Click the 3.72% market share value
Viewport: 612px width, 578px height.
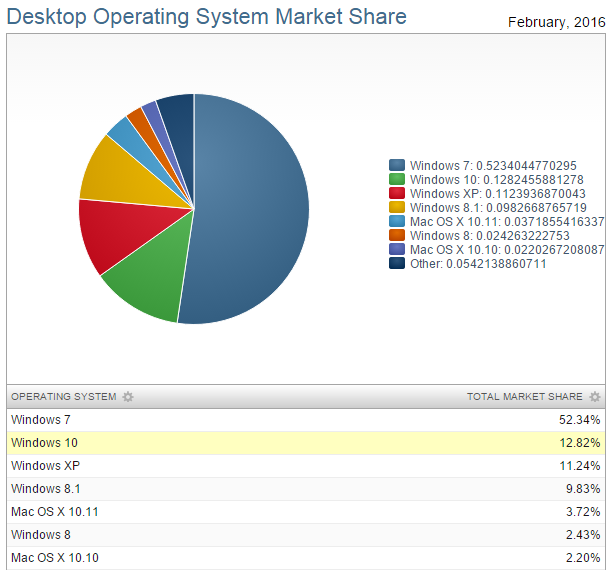(x=583, y=512)
